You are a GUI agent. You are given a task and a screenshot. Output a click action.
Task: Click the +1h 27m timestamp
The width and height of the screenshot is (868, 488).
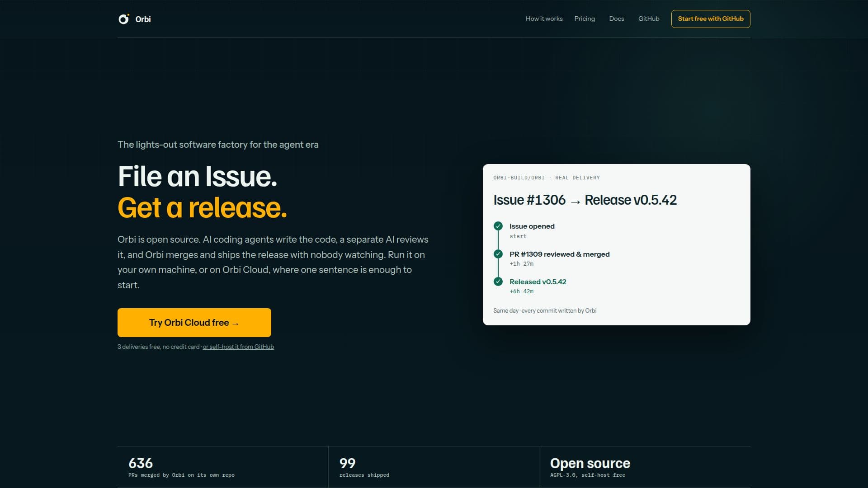click(521, 264)
